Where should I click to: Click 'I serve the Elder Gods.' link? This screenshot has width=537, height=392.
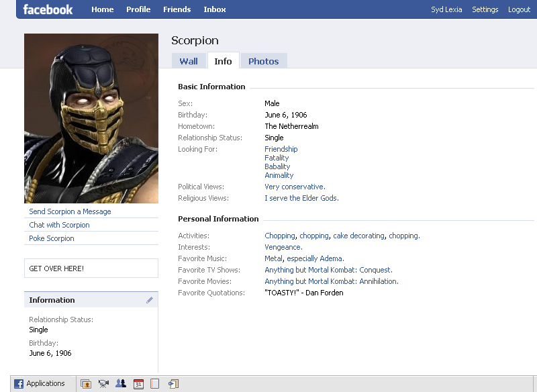click(301, 198)
